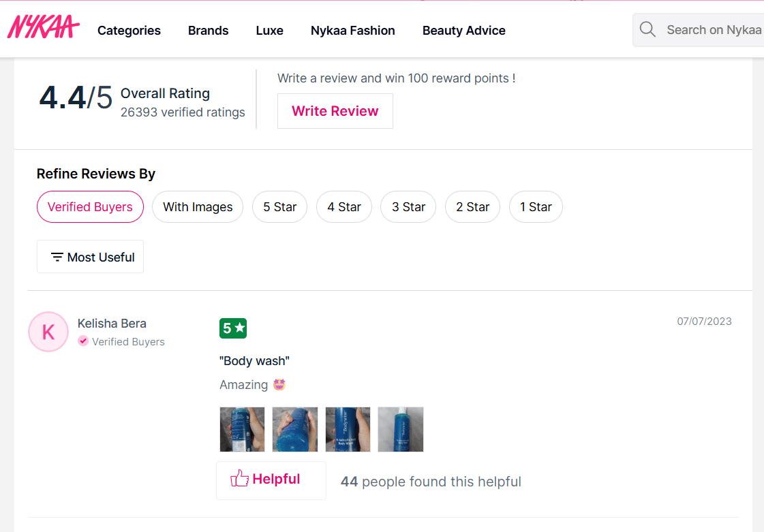Click the thumbs-up icon on the review
Screen dimensions: 764x532
pos(239,479)
